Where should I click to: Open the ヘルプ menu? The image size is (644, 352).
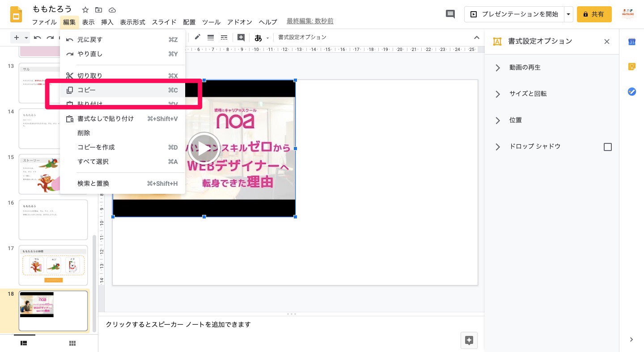(268, 22)
